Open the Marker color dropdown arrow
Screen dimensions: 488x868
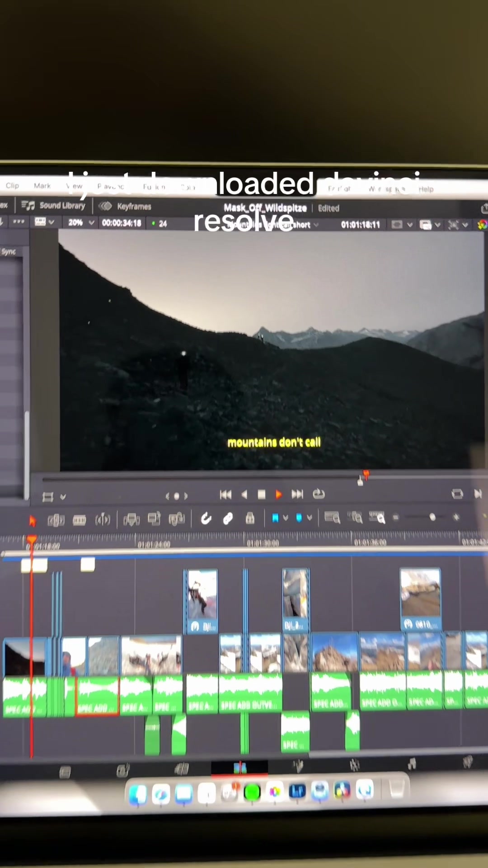click(310, 518)
